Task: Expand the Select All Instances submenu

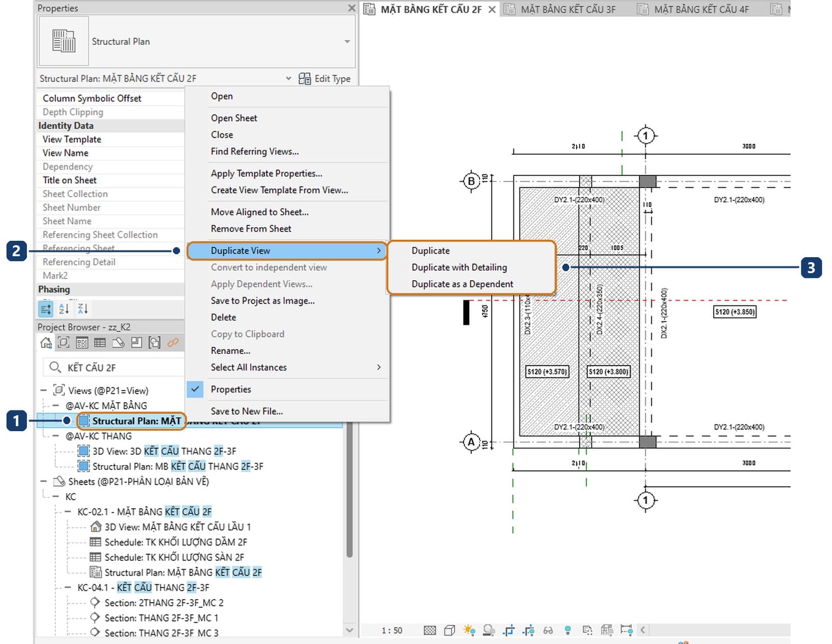Action: [x=379, y=367]
